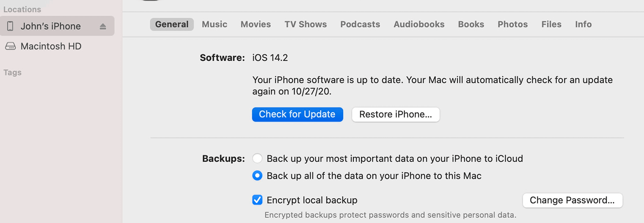Screen dimensions: 644x223
Task: Switch to the Music tab
Action: click(215, 24)
